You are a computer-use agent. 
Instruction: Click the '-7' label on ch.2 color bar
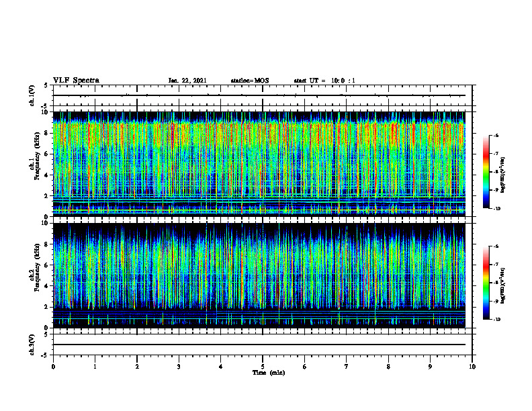tap(496, 265)
